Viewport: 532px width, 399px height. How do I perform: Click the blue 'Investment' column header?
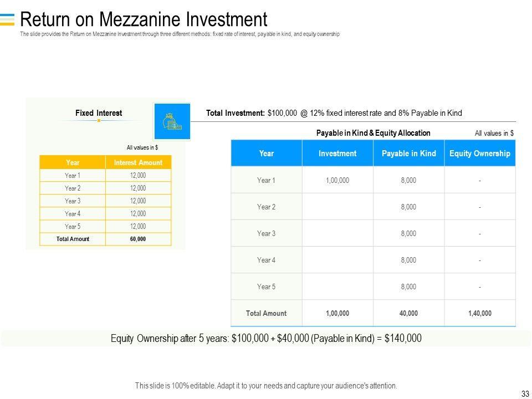(337, 154)
